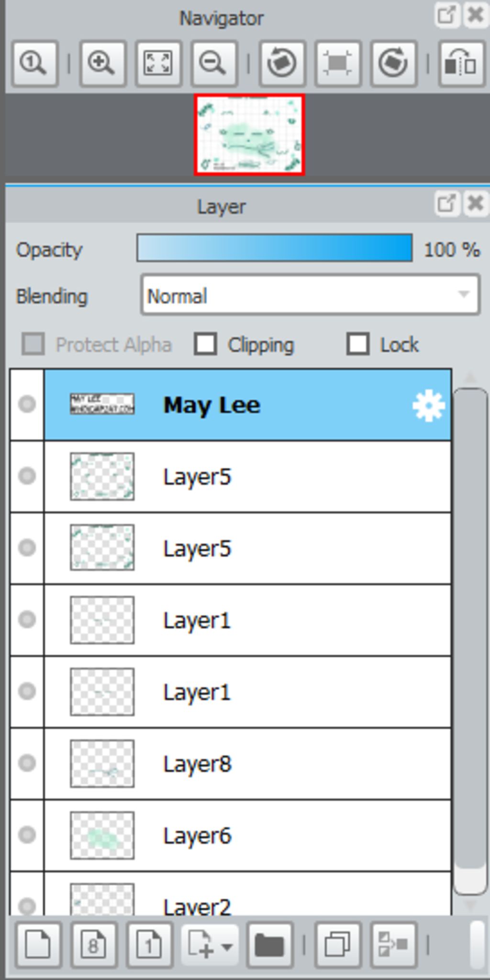Viewport: 490px width, 980px height.
Task: Open May Lee layer settings gear
Action: [x=428, y=405]
